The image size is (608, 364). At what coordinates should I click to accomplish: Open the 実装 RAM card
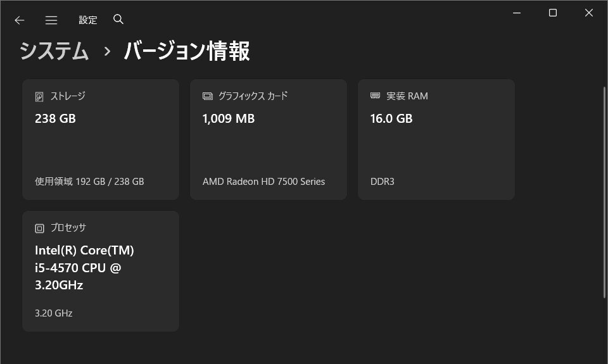click(436, 139)
